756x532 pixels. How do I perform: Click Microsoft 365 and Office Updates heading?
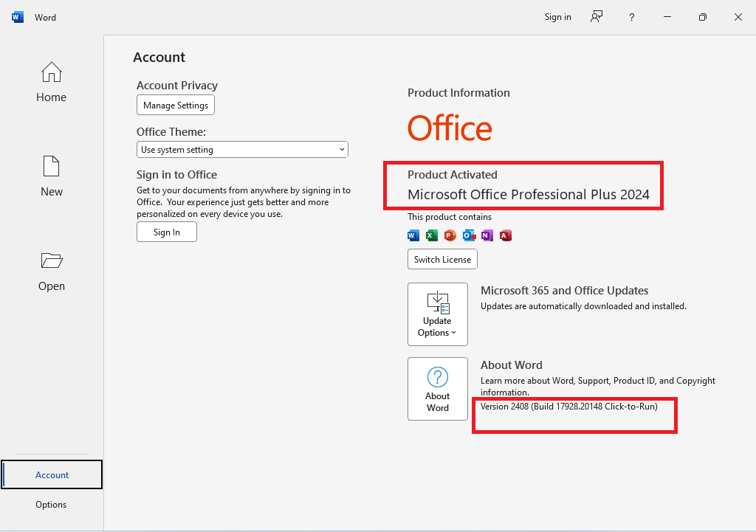pos(564,291)
